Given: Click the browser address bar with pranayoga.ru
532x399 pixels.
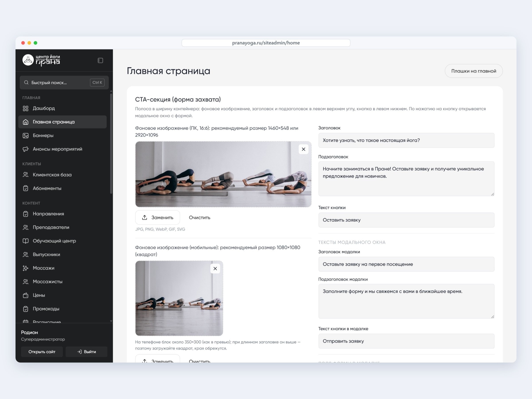Looking at the screenshot, I should (266, 43).
